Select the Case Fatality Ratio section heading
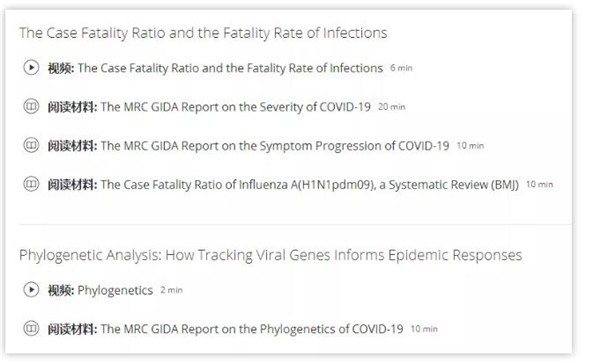This screenshot has width=600, height=363. pos(203,33)
